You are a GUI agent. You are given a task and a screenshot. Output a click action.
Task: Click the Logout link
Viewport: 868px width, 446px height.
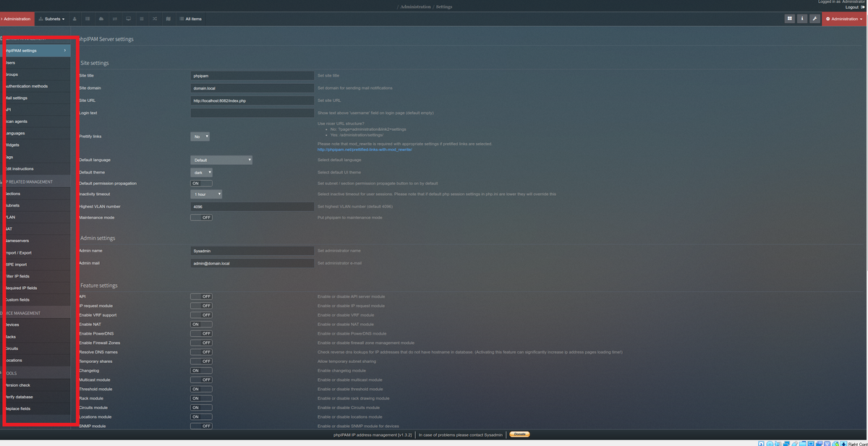point(852,7)
